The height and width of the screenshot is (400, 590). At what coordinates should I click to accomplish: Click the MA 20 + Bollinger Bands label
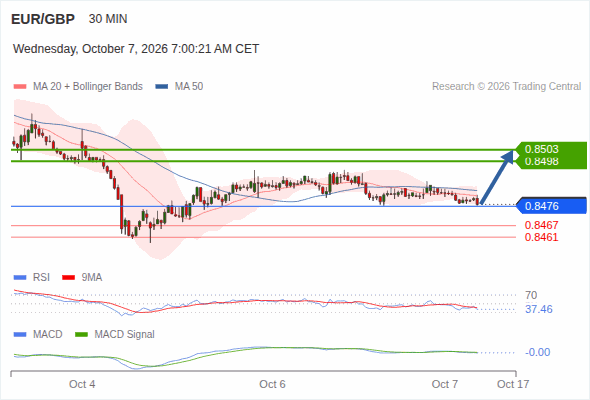click(88, 87)
